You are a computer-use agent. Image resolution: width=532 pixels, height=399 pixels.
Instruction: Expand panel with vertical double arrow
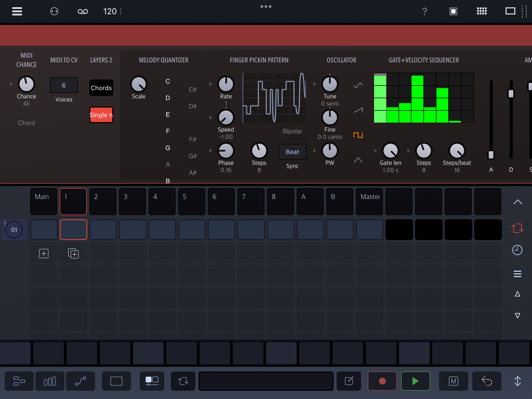coord(517,381)
